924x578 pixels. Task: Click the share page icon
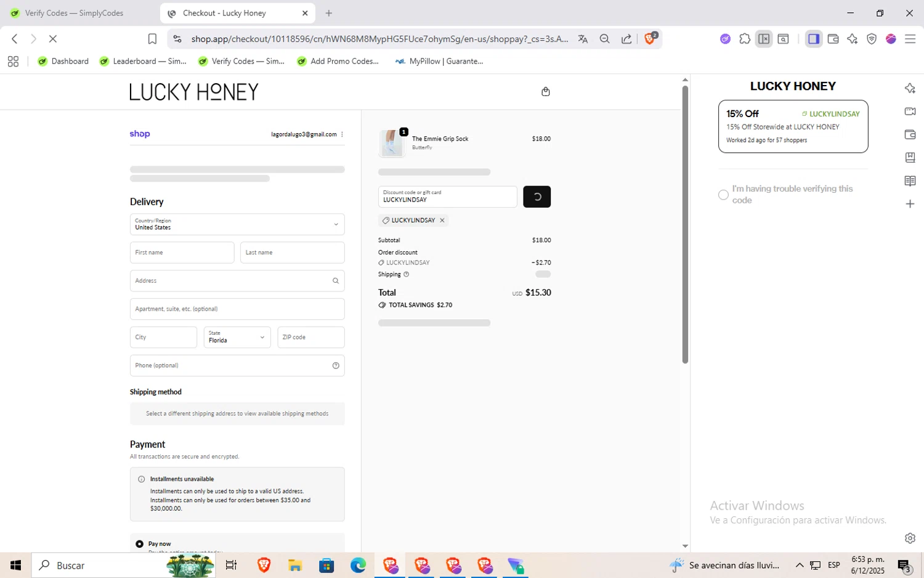point(626,39)
